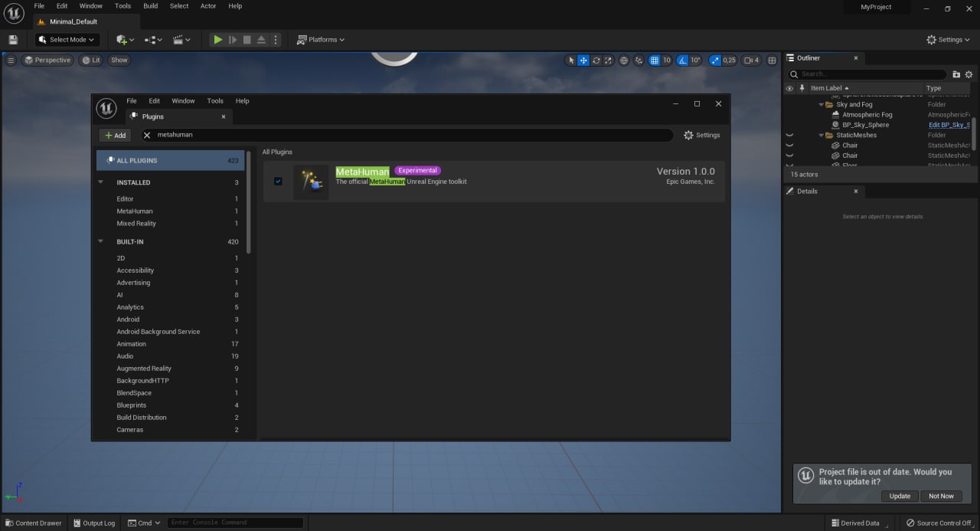Close the Plugins tab
This screenshot has height=531, width=980.
click(x=224, y=116)
